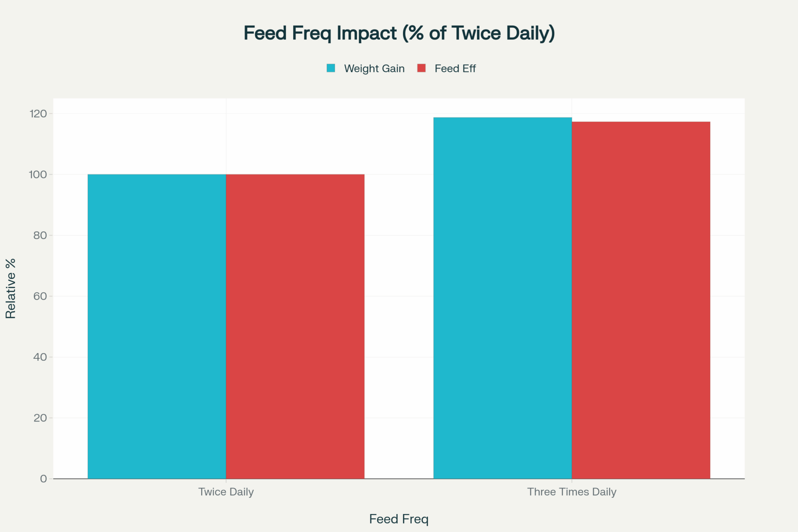Click the Three Times Daily Feed Eff bar

pos(641,300)
